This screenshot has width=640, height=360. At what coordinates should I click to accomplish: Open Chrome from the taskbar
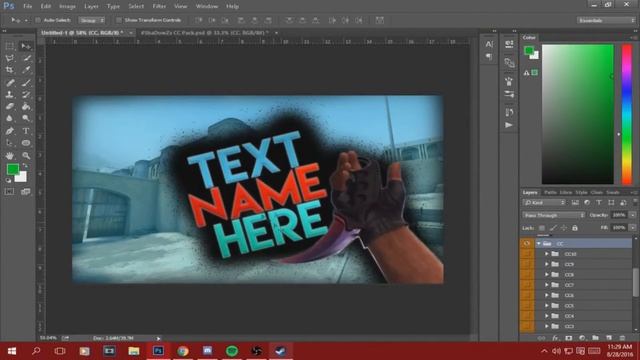[x=183, y=351]
